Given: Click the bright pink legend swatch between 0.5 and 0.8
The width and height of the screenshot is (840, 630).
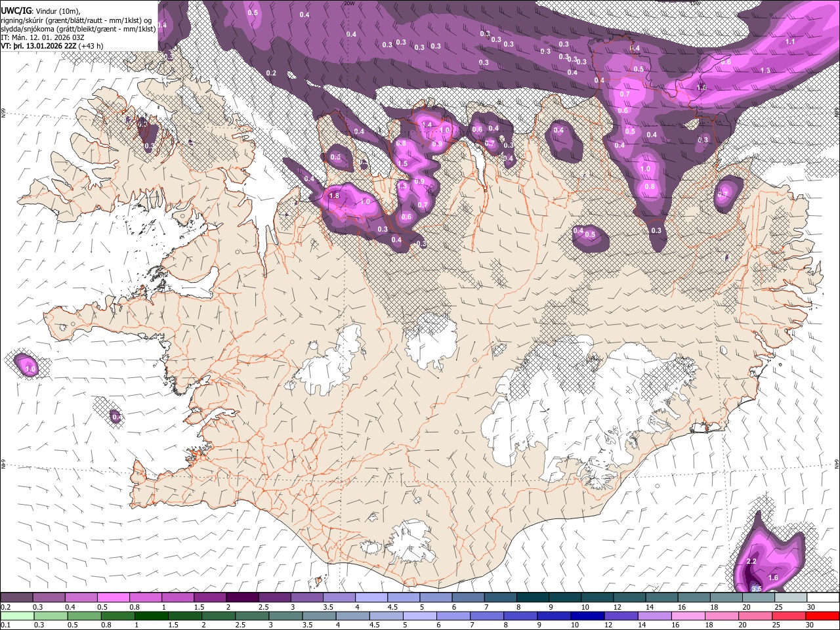Looking at the screenshot, I should (x=114, y=598).
